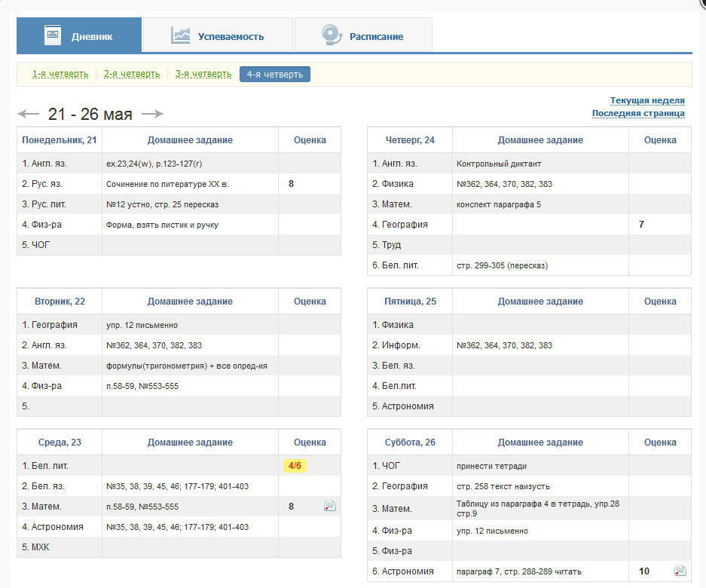Click the Суббота, 26 header
The width and height of the screenshot is (706, 588).
click(410, 443)
